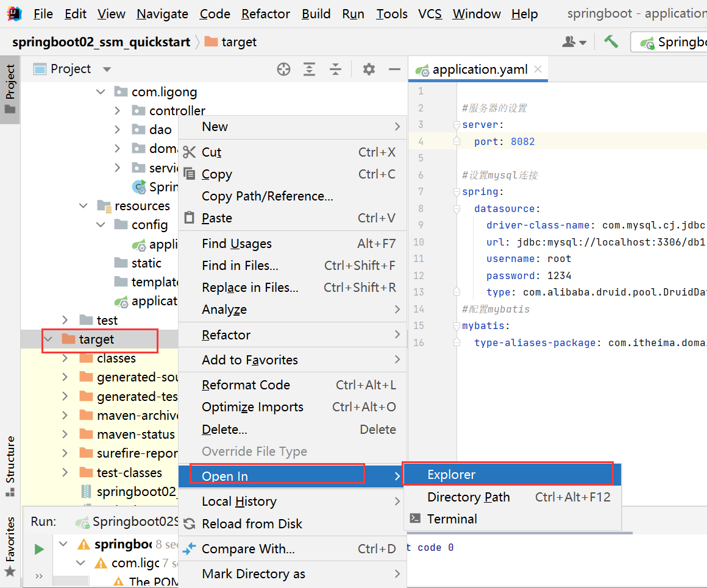Image resolution: width=707 pixels, height=588 pixels.
Task: Click Expand All icon in Project panel
Action: pos(310,69)
